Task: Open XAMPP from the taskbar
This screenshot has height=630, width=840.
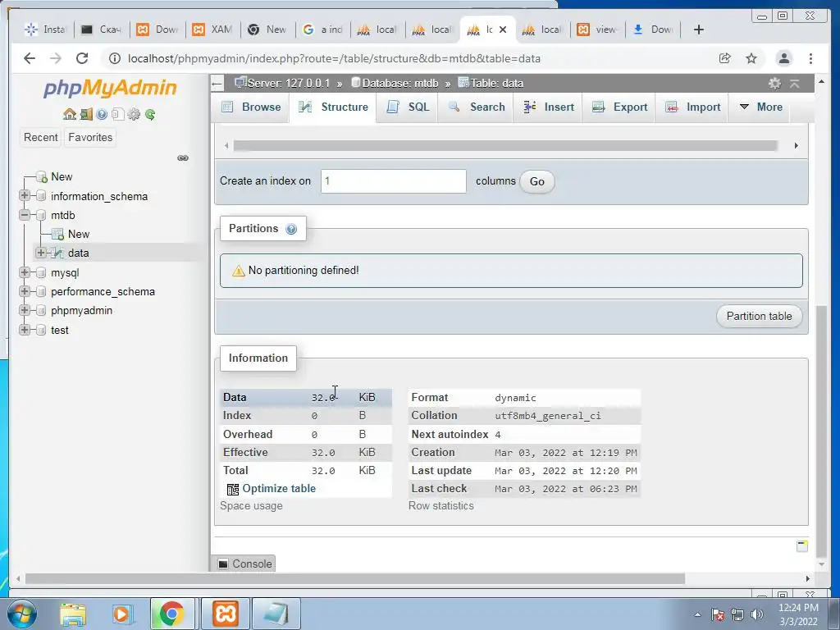Action: click(226, 614)
